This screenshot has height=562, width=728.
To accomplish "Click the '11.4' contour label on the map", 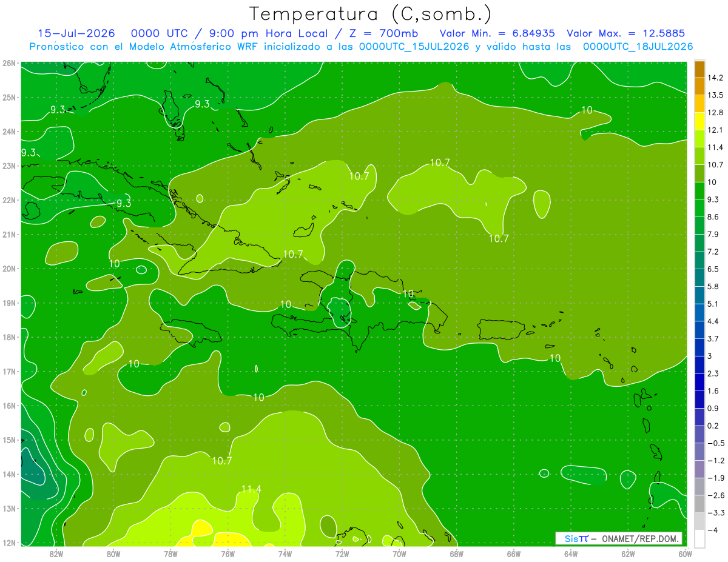I will click(x=251, y=489).
